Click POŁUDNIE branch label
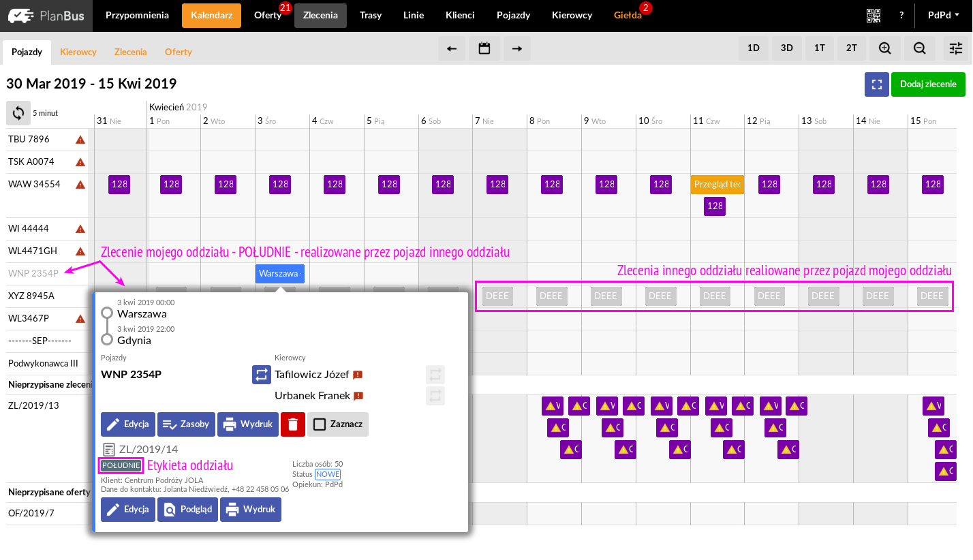Image resolution: width=973 pixels, height=560 pixels. 121,466
